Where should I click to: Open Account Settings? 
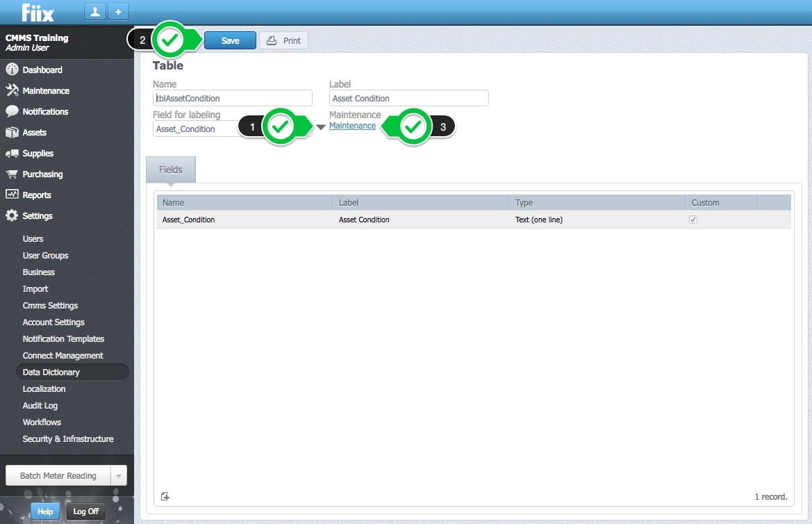click(x=53, y=322)
